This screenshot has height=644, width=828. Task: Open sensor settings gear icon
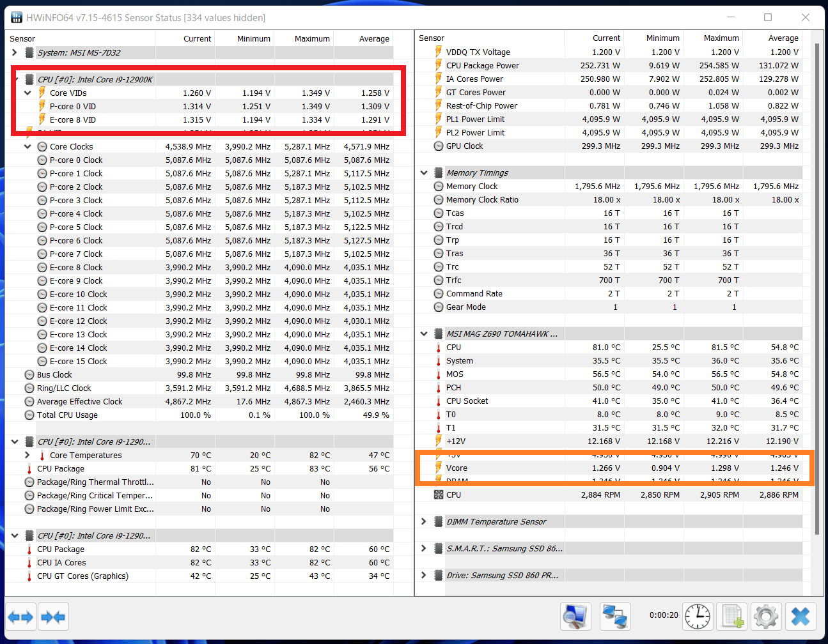coord(766,617)
